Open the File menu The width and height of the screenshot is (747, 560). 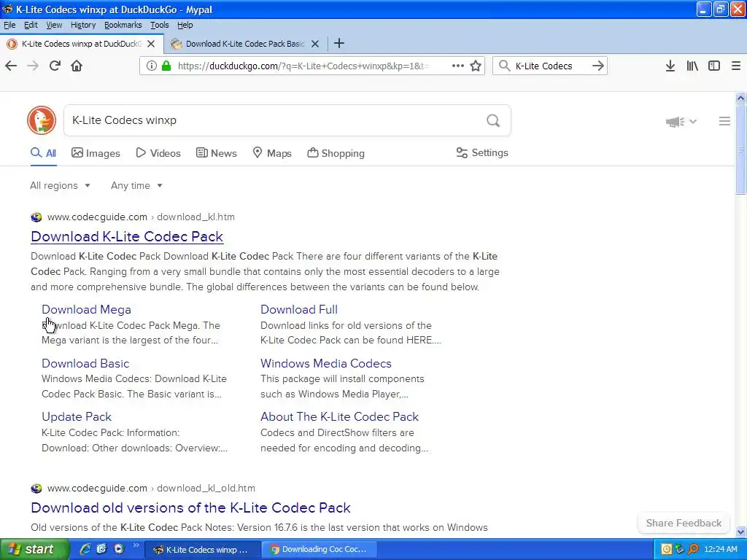click(9, 25)
